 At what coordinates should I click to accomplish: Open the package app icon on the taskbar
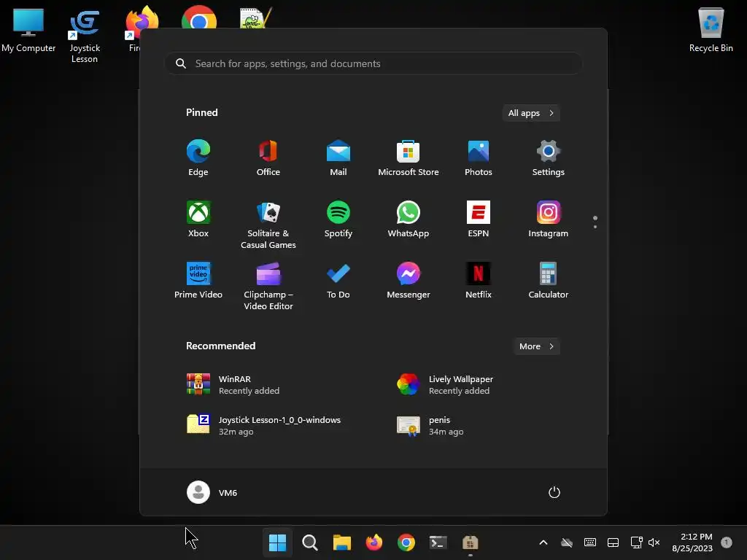[471, 542]
